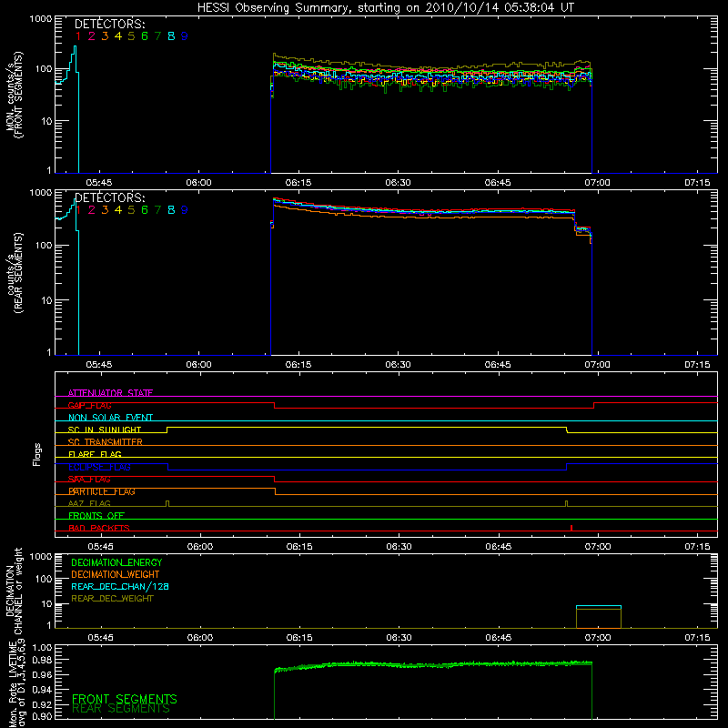Select detector 6 in front segments legend
Image resolution: width=728 pixels, height=728 pixels.
tap(145, 36)
